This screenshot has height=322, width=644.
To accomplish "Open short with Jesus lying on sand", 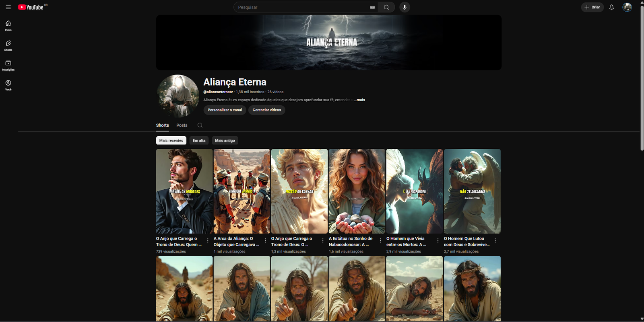I will (x=415, y=289).
